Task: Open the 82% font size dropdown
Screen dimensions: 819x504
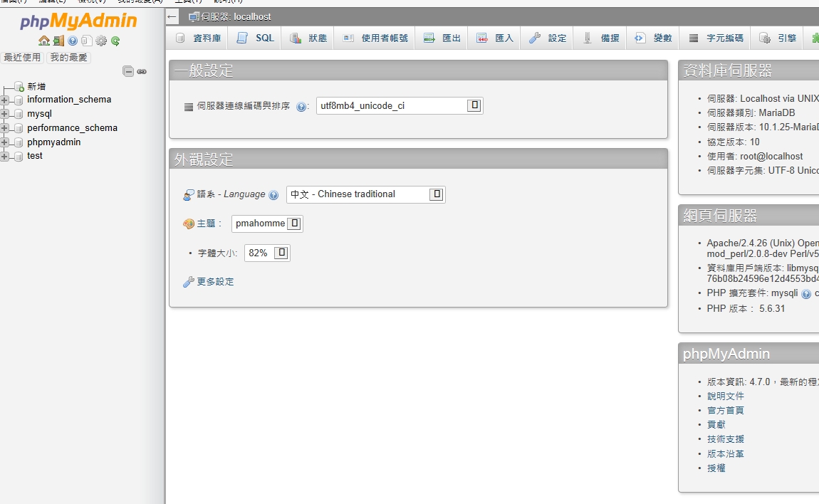Action: 267,253
